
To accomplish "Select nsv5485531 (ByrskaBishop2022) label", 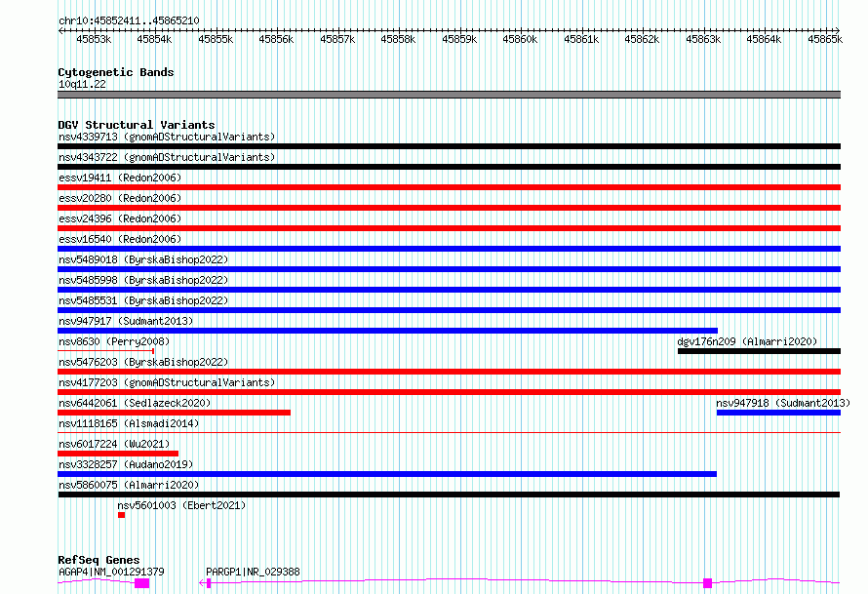I will coord(143,300).
